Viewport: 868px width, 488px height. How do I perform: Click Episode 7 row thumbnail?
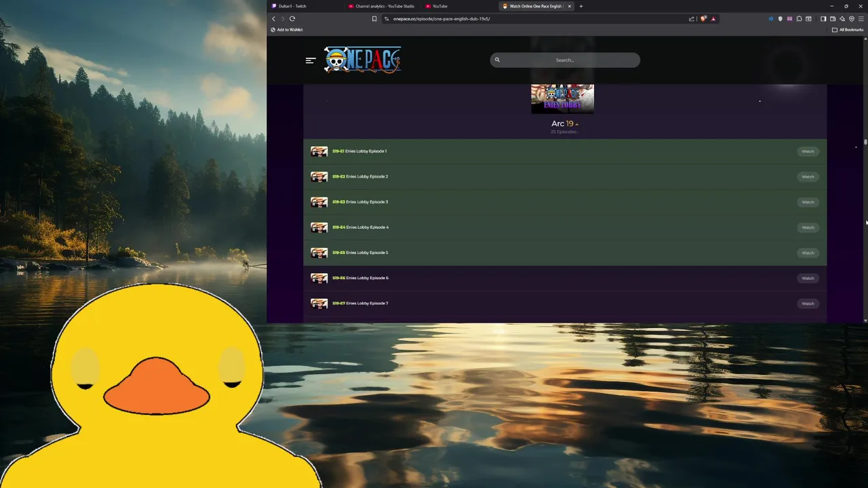click(x=319, y=303)
